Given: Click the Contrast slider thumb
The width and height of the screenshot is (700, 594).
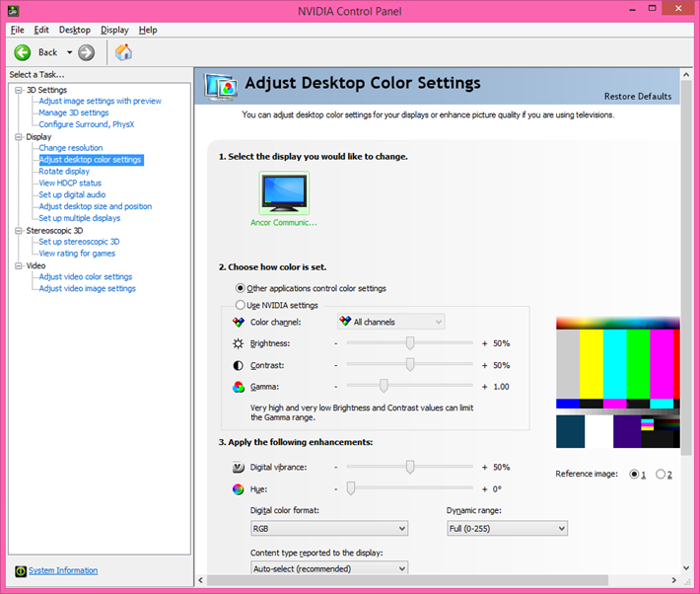Looking at the screenshot, I should (x=410, y=365).
